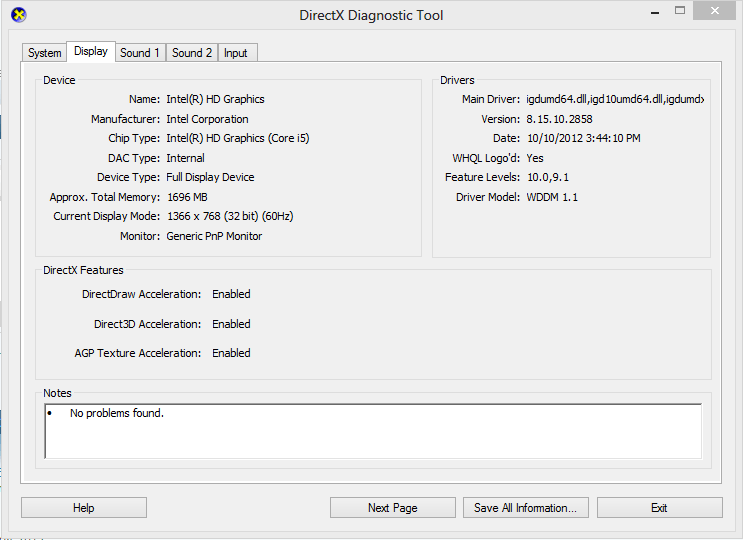Viewport: 743px width, 540px height.
Task: Click the 'Current Display Mode:' label
Action: tap(107, 216)
